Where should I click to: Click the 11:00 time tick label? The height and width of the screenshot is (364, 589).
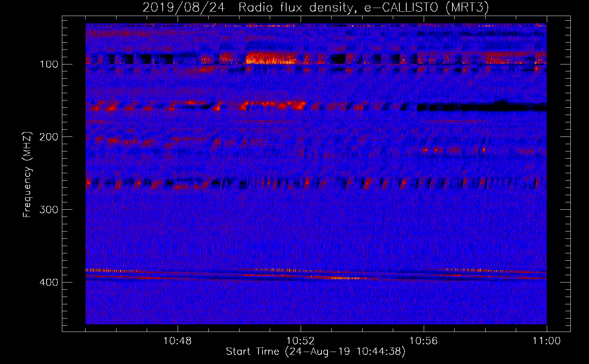tap(546, 341)
